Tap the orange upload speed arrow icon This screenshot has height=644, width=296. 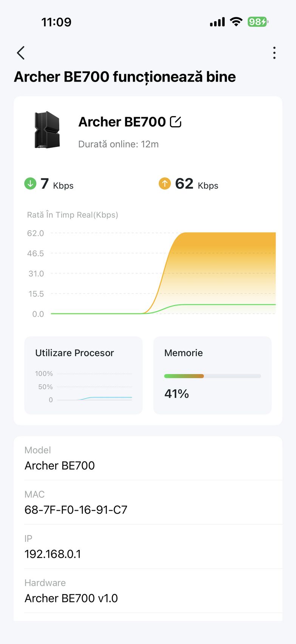tap(165, 184)
